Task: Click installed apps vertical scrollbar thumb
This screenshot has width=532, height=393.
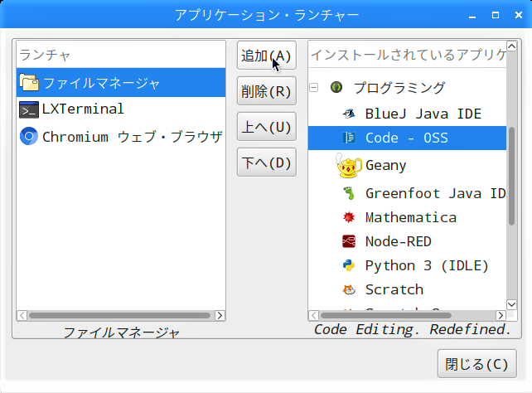Action: click(x=511, y=176)
